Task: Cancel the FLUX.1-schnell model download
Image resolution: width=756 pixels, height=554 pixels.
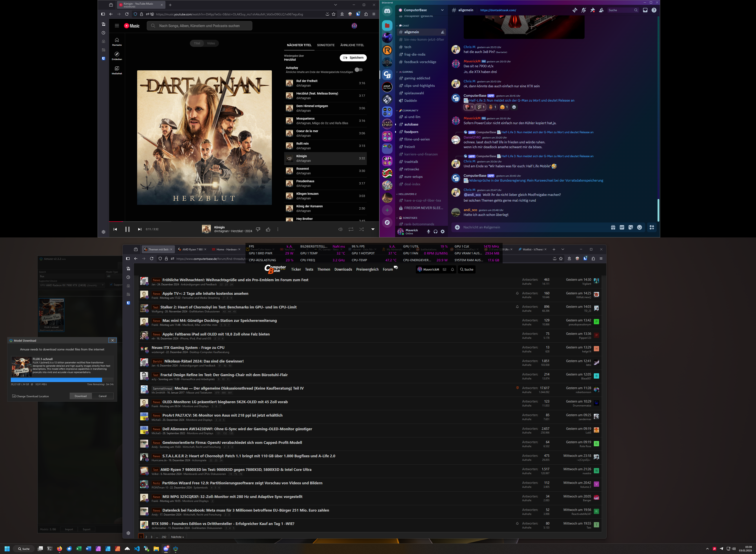Action: pos(103,396)
